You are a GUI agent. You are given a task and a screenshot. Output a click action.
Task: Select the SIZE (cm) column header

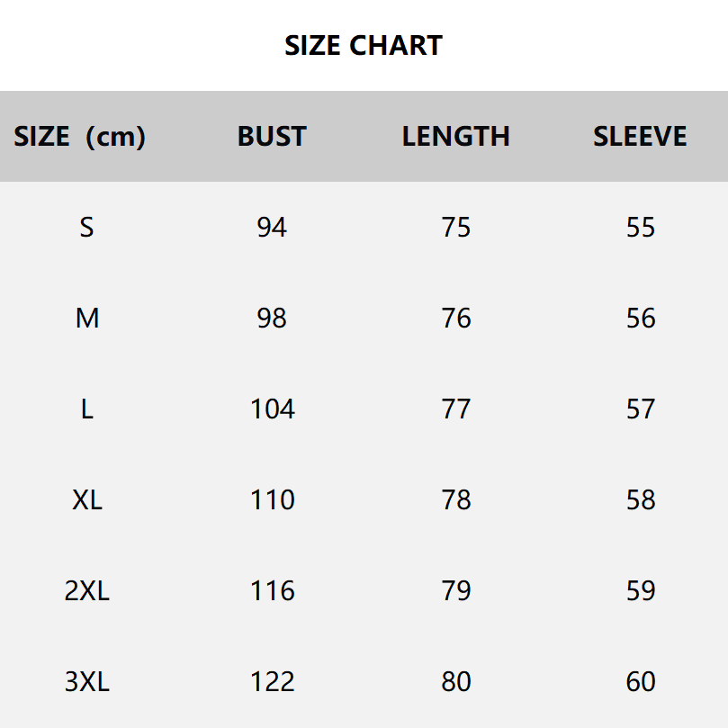[79, 137]
